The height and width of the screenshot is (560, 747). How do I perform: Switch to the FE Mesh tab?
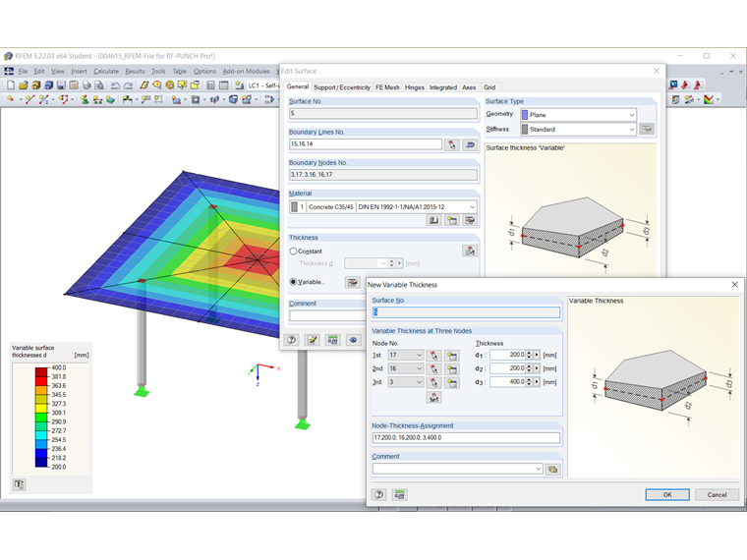pos(387,87)
